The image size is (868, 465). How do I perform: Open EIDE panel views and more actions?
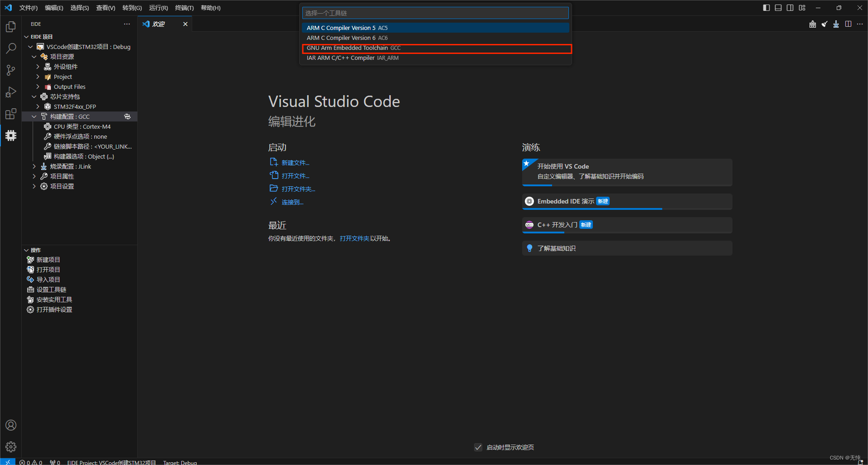[127, 24]
